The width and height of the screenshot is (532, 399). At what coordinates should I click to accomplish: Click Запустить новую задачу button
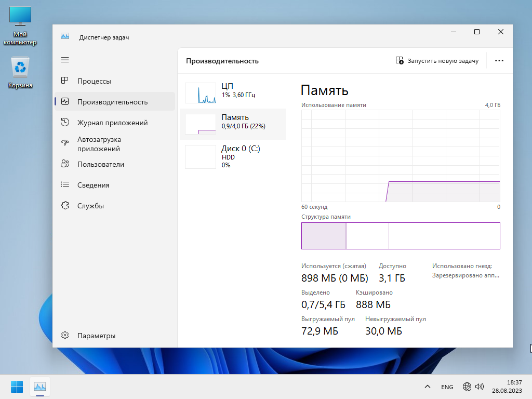[437, 61]
